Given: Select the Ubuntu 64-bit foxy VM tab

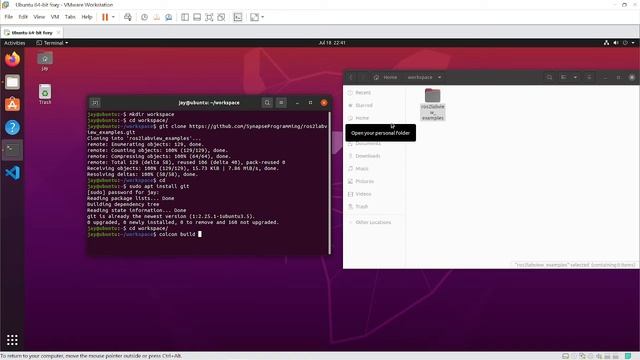Looking at the screenshot, I should click(32, 32).
